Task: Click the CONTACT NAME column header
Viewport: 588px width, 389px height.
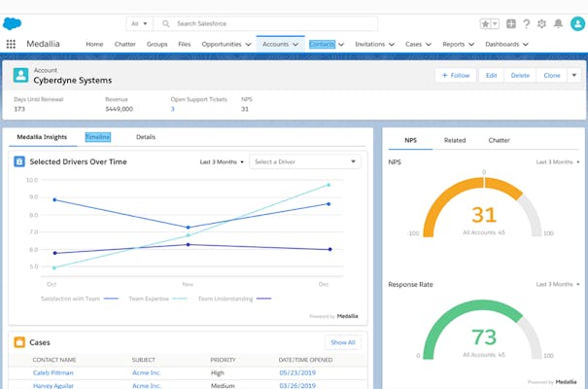Action: click(54, 360)
